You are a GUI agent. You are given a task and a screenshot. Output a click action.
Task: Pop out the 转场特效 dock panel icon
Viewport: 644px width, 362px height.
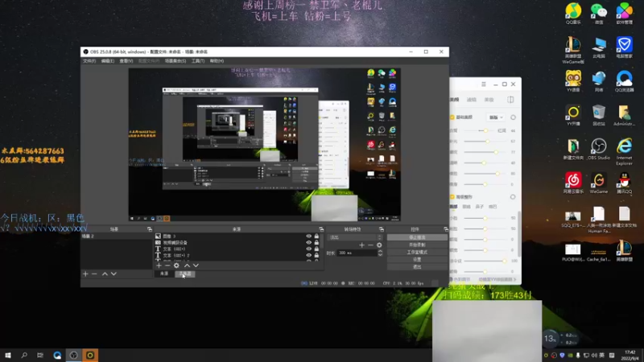[382, 229]
